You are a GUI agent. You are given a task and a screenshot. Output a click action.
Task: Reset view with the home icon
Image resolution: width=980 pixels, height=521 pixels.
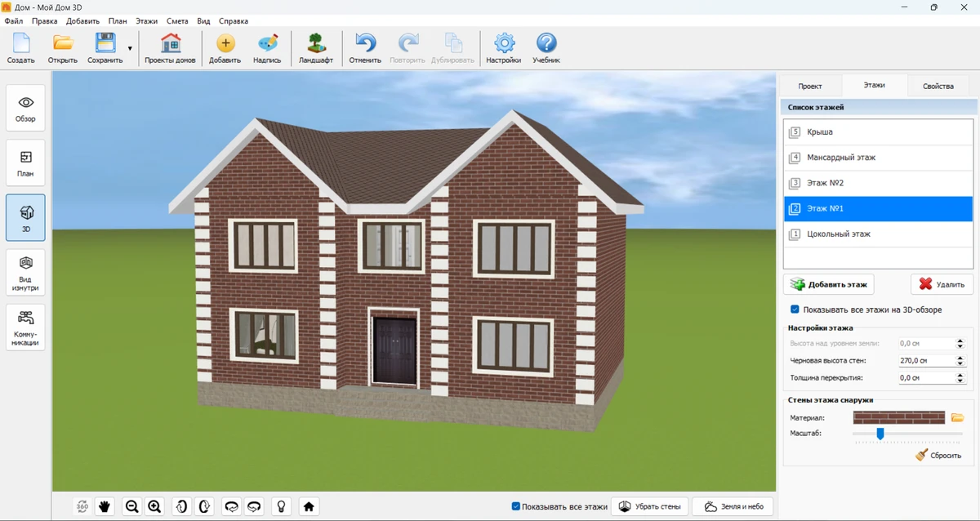point(309,506)
